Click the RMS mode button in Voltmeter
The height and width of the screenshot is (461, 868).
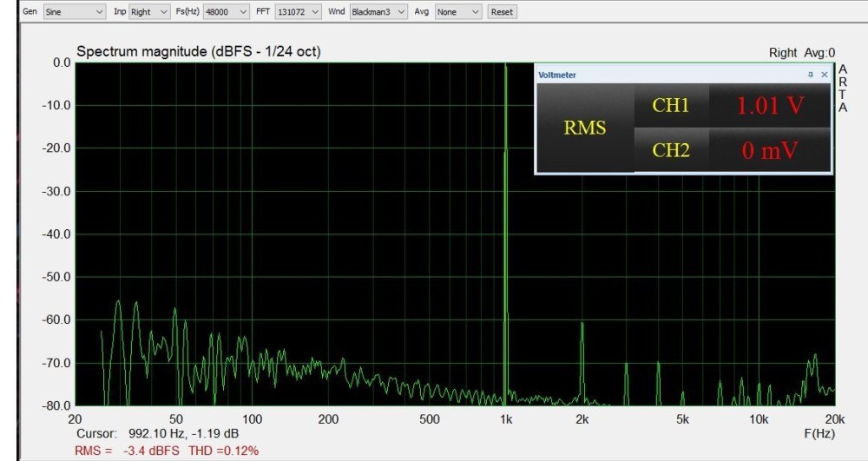tap(585, 128)
